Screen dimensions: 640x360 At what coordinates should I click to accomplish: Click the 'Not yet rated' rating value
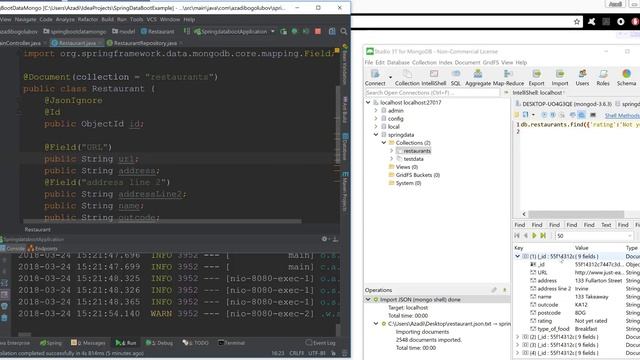(x=591, y=321)
